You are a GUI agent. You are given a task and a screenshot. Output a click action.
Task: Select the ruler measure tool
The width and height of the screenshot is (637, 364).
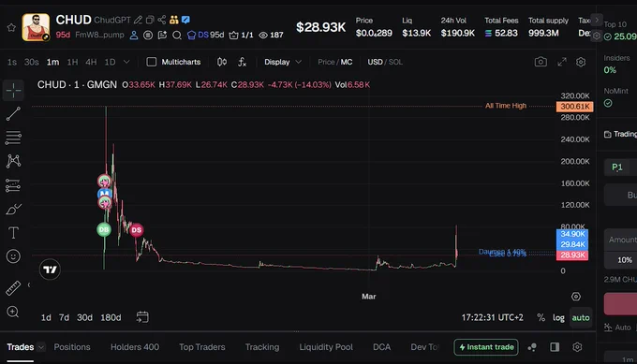click(x=13, y=288)
